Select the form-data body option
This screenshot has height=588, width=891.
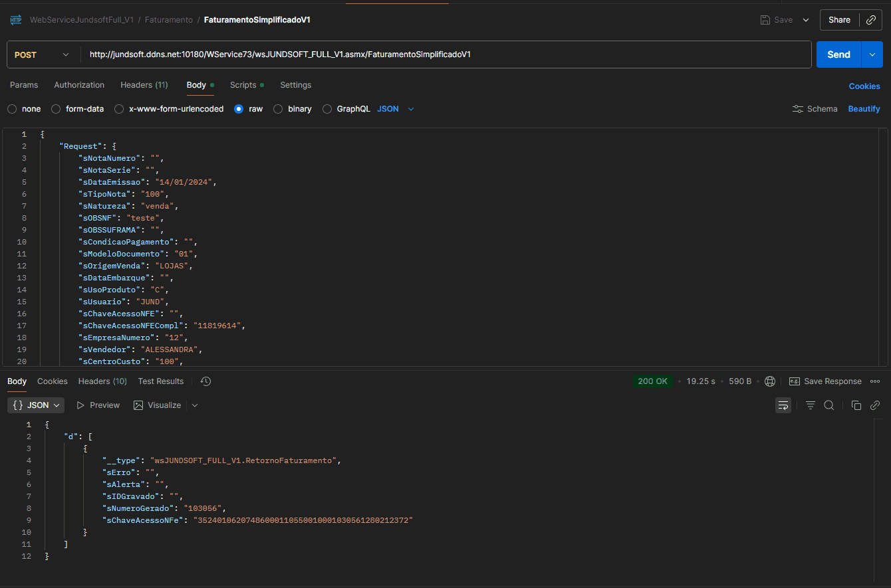57,109
